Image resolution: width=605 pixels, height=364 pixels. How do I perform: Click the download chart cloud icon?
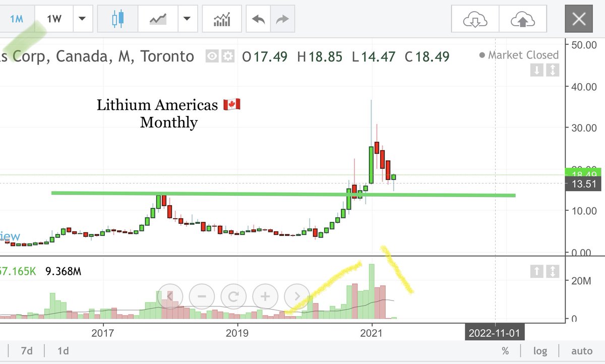pyautogui.click(x=474, y=18)
